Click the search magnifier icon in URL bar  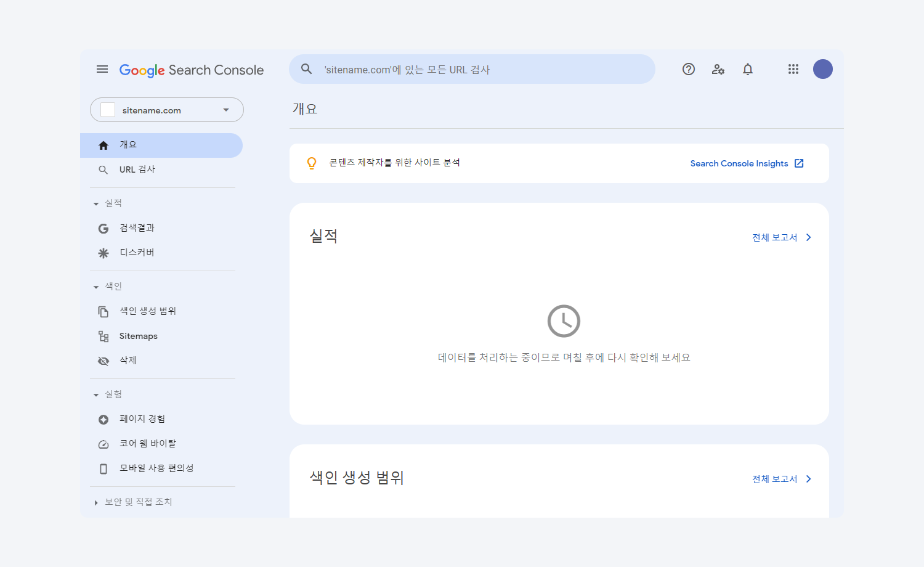[x=307, y=70]
